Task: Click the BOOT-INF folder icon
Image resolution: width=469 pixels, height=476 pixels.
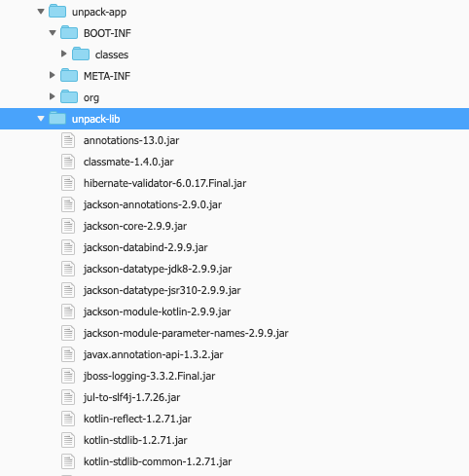Action: pyautogui.click(x=69, y=32)
